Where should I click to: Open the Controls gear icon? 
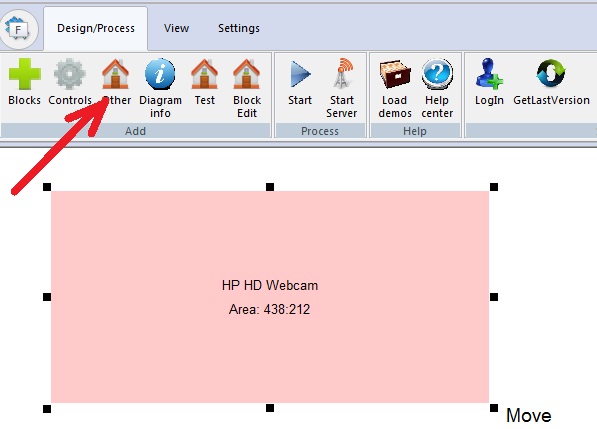[x=70, y=74]
